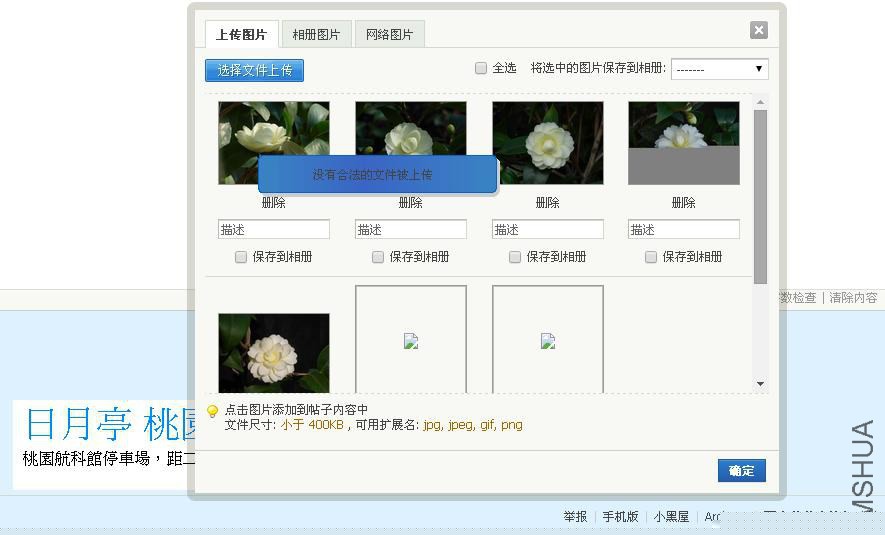Tick the 全选 checkbox
Screen dimensions: 885x535
click(481, 68)
